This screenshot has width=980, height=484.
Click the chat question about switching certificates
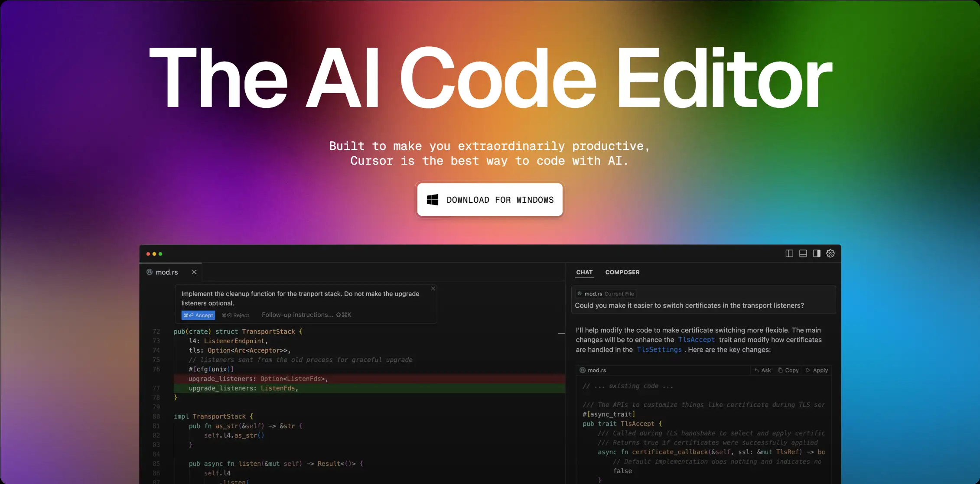click(689, 305)
